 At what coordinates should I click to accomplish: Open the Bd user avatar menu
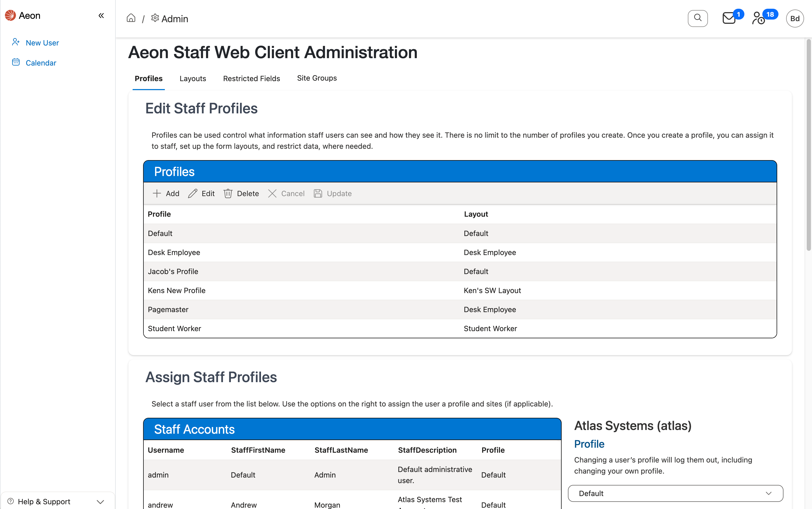point(795,18)
